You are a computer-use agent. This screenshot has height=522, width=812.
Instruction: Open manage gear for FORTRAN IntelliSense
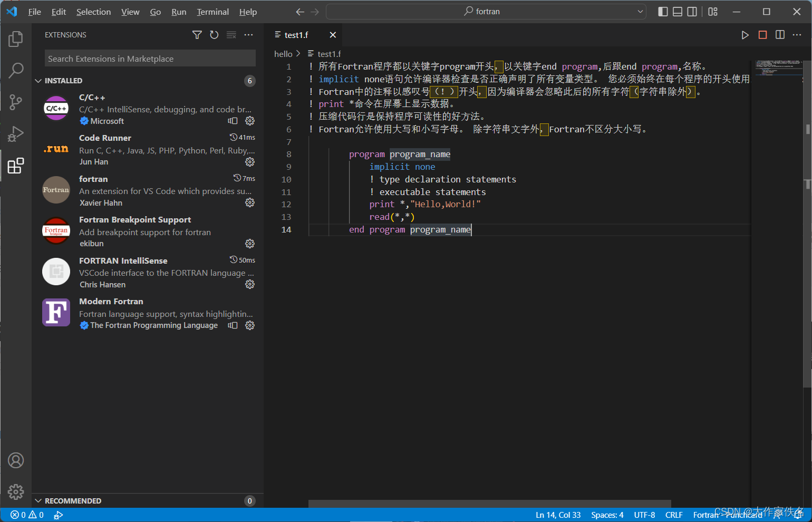(x=250, y=284)
